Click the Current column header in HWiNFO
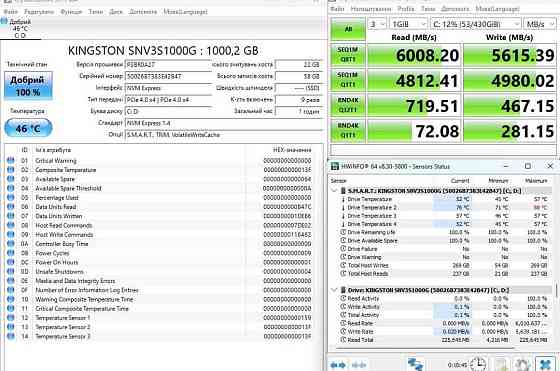This screenshot has width=560, height=371. click(460, 181)
